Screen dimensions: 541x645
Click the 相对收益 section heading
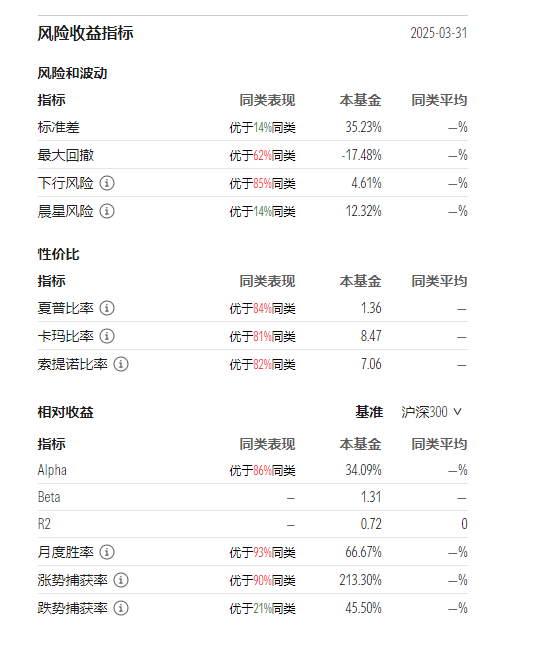pos(66,412)
